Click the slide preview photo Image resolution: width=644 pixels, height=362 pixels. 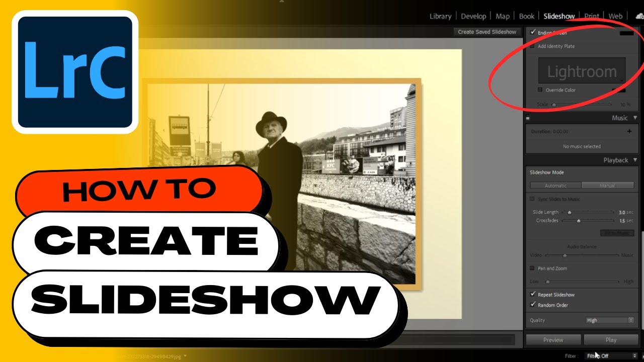coord(282,184)
